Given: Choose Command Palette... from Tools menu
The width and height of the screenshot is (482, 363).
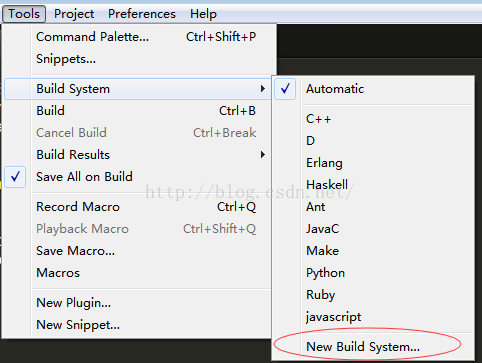Looking at the screenshot, I should (x=138, y=37).
